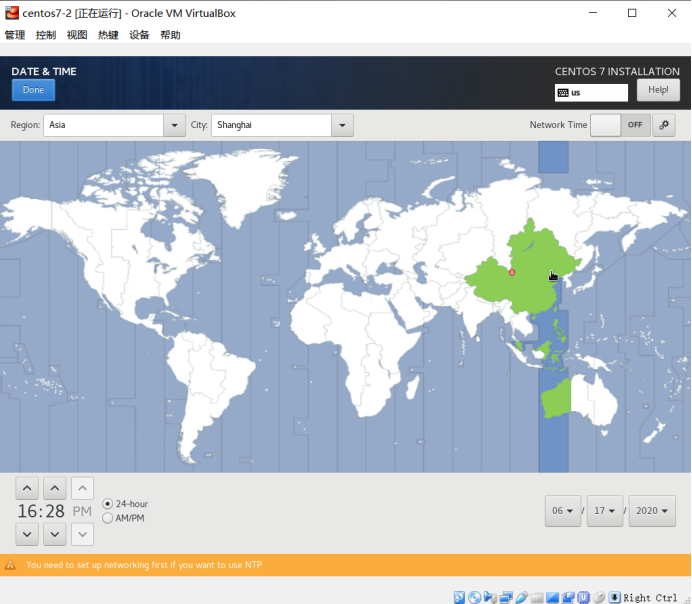Click the us keyboard layout indicator

[591, 93]
